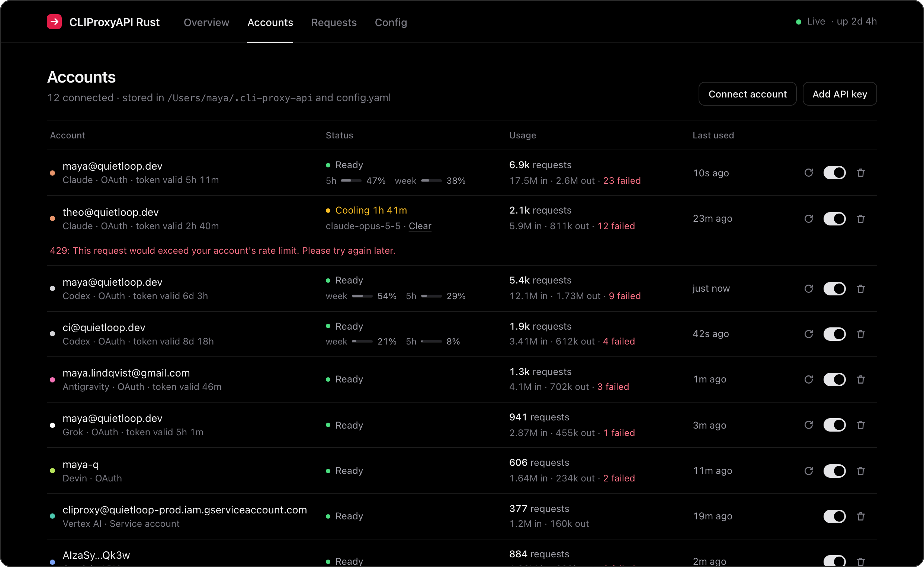Image resolution: width=924 pixels, height=567 pixels.
Task: Delete the Grok maya@quietloop.dev account
Action: 861,425
